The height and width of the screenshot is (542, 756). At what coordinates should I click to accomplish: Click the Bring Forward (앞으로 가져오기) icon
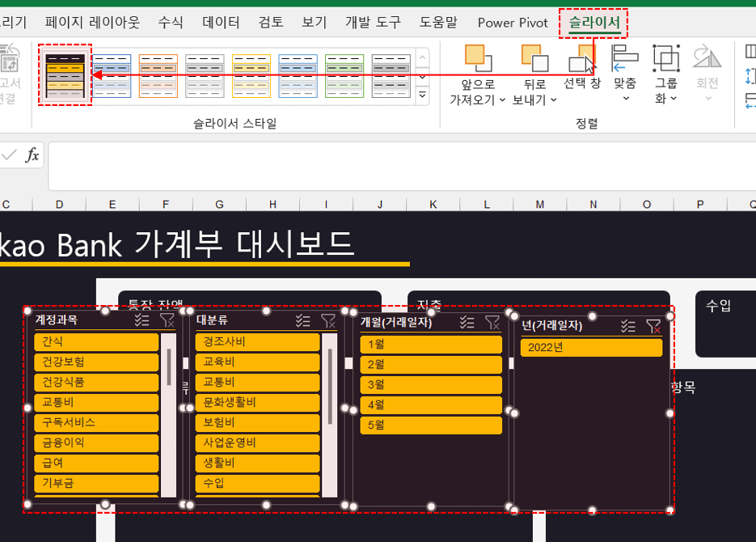pyautogui.click(x=478, y=58)
